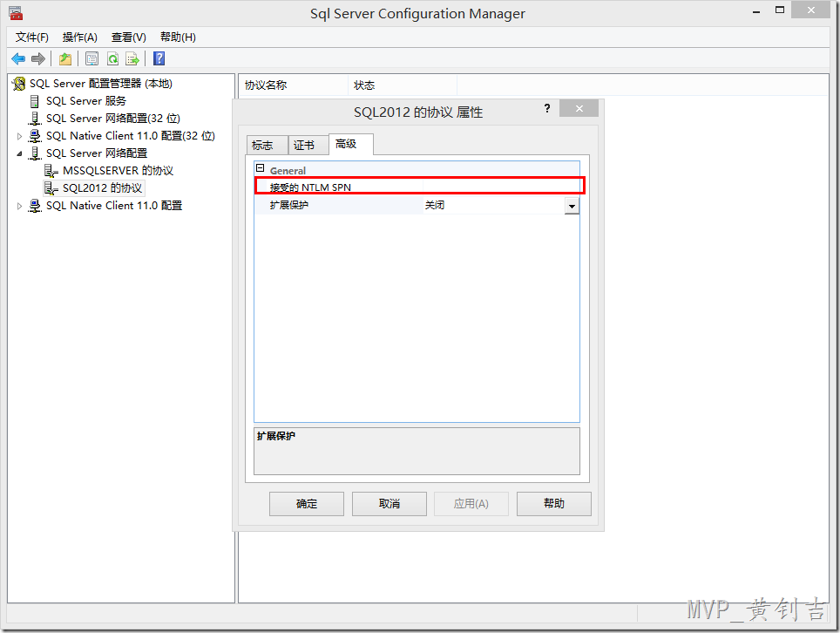Screen dimensions: 840x633
Task: Click the 状态 column header
Action: [x=403, y=85]
